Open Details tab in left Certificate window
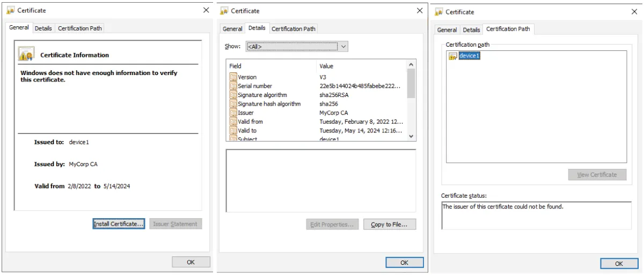Screen dimensions: 644x275 pyautogui.click(x=43, y=28)
